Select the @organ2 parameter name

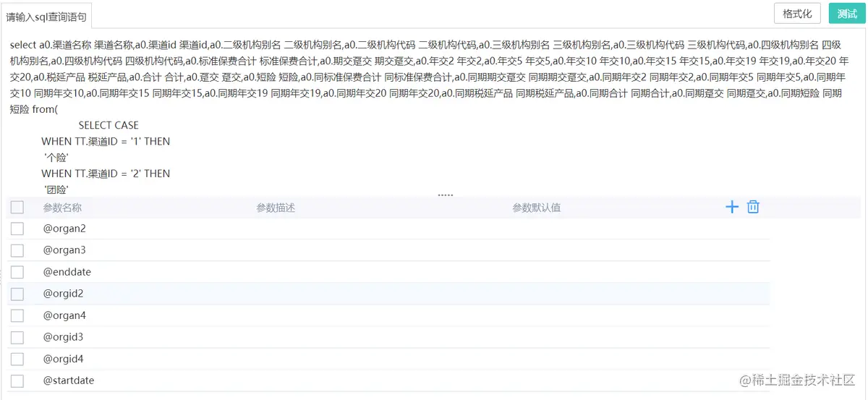64,229
